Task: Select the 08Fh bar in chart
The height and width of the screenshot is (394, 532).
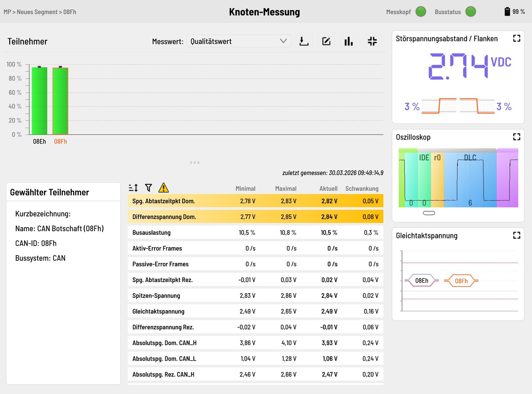Action: tap(60, 101)
